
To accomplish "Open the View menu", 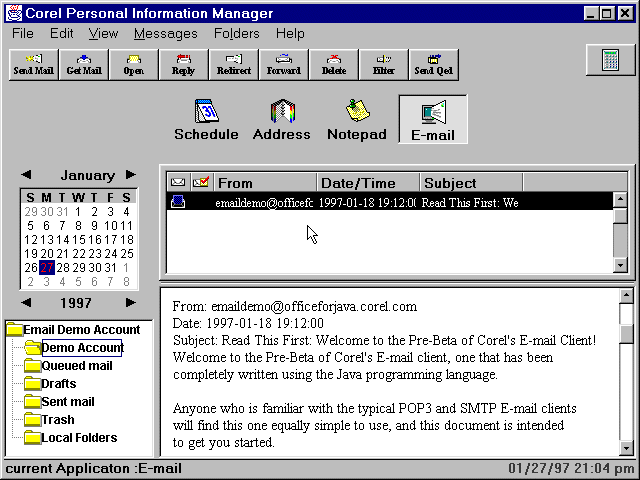I will click(x=103, y=33).
